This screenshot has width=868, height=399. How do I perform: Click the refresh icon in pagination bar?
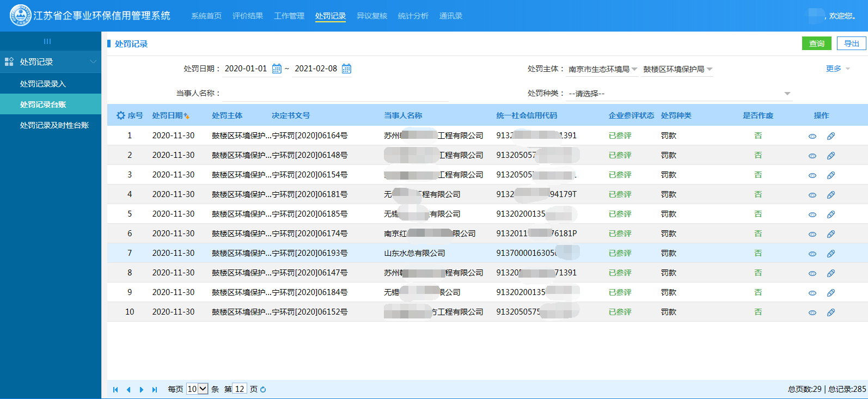tap(263, 389)
